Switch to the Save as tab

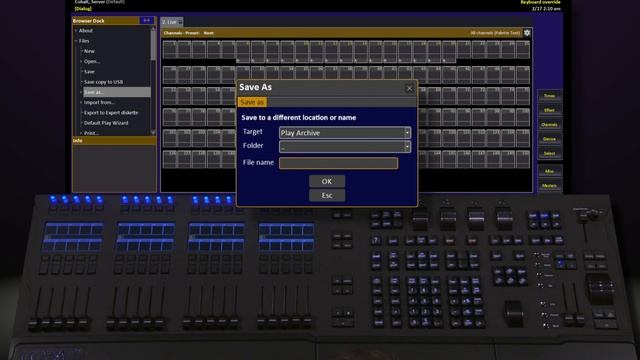[252, 102]
